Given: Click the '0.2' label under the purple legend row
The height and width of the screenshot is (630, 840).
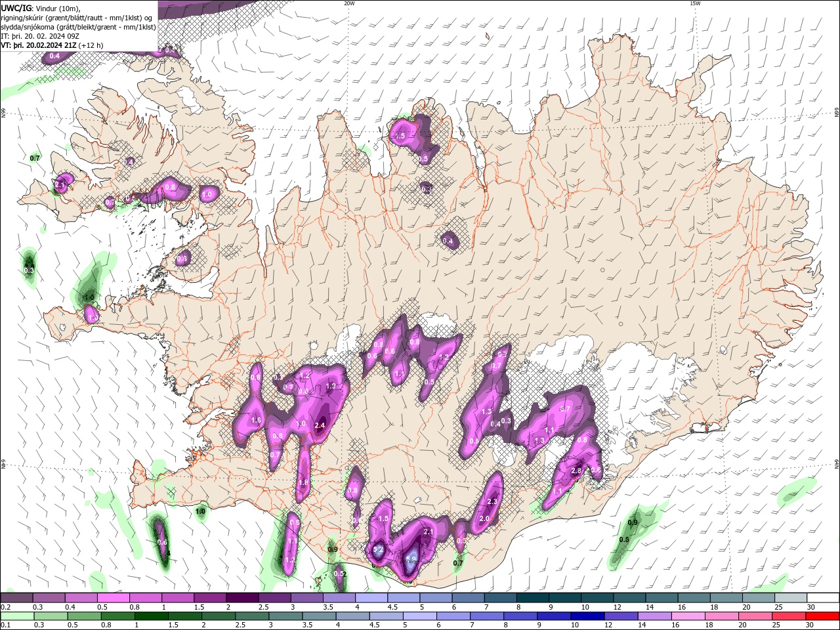Looking at the screenshot, I should 5,607.
